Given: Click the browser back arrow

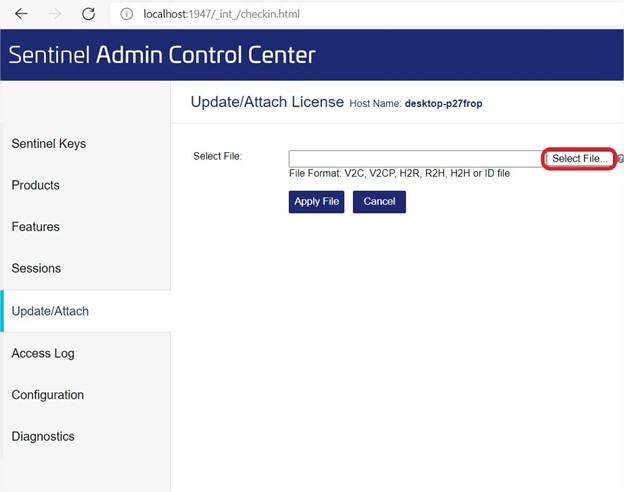Looking at the screenshot, I should pyautogui.click(x=21, y=14).
